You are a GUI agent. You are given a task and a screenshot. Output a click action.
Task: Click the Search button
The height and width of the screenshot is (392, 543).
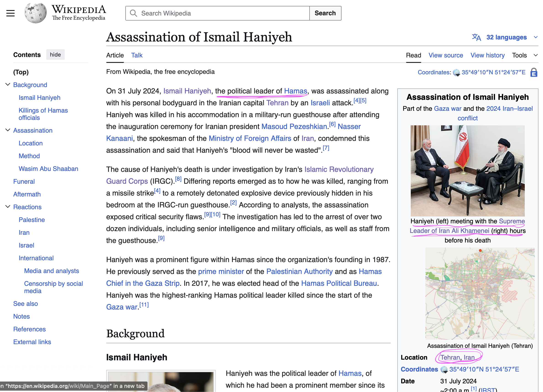pyautogui.click(x=325, y=13)
